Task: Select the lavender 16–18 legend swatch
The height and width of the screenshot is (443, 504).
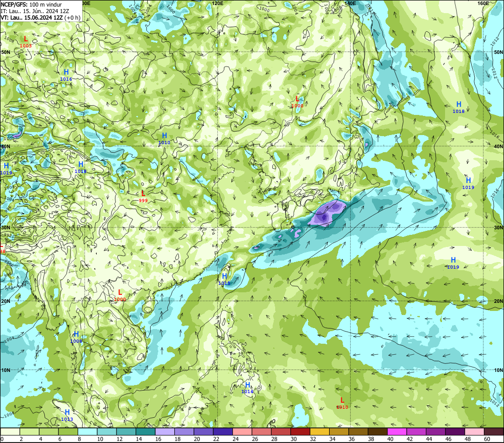Action: click(x=165, y=431)
